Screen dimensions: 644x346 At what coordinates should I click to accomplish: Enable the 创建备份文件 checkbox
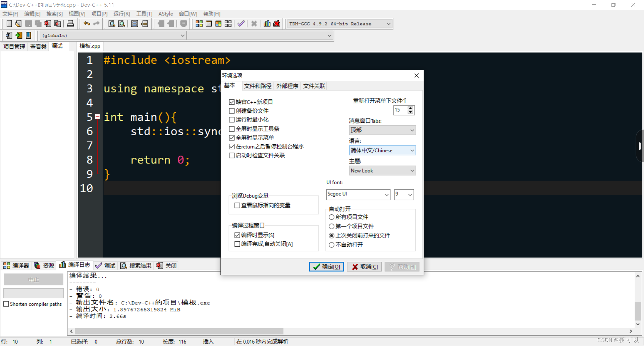[x=232, y=111]
